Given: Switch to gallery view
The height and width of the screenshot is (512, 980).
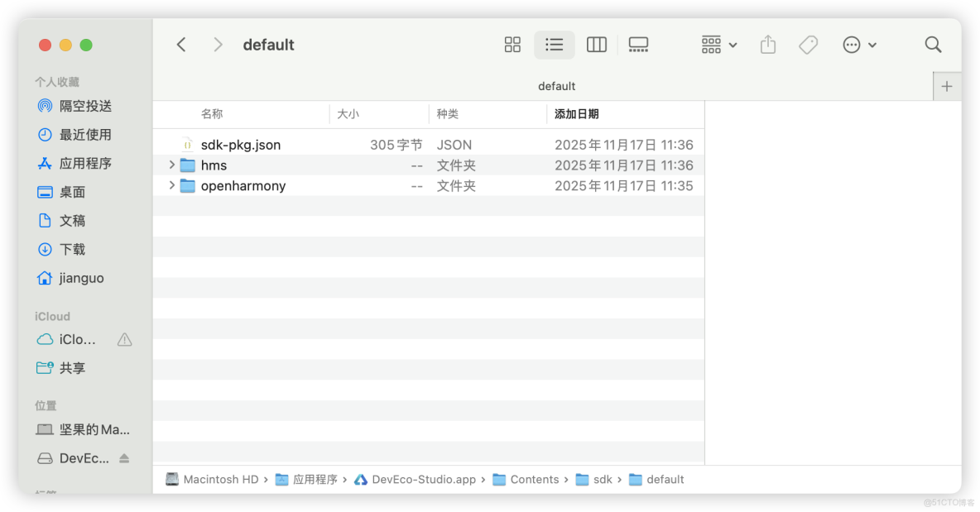Looking at the screenshot, I should (638, 44).
